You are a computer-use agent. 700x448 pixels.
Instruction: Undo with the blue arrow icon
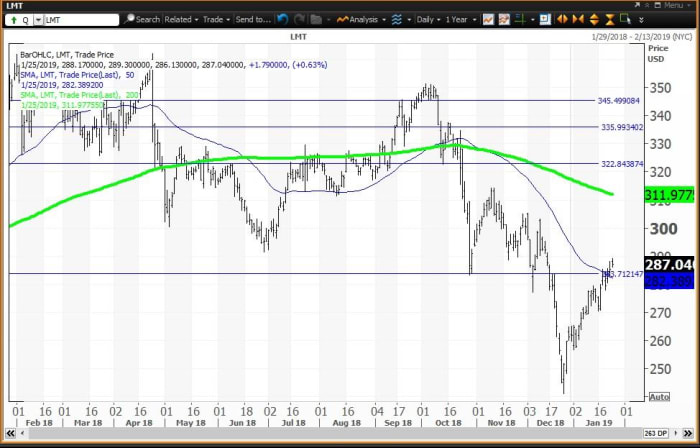coord(282,19)
